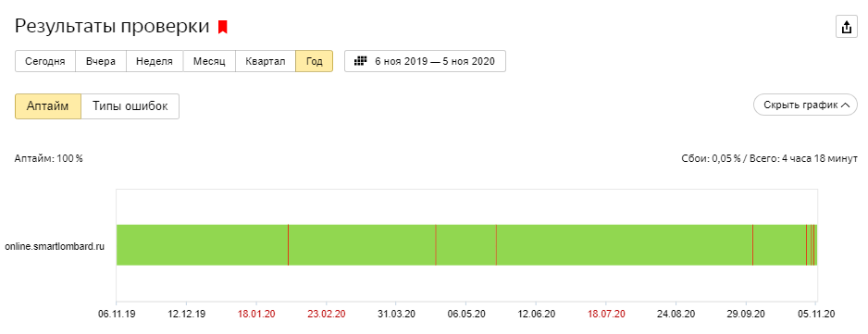Viewport: 868px width, 334px height.
Task: Click the Результаты проверки heading
Action: 112,27
